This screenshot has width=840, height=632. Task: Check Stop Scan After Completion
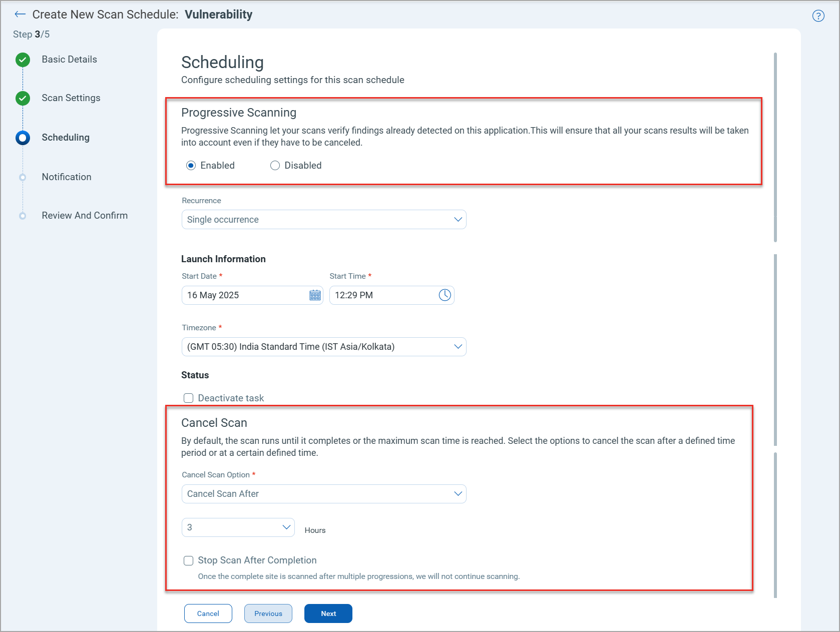[x=188, y=560]
